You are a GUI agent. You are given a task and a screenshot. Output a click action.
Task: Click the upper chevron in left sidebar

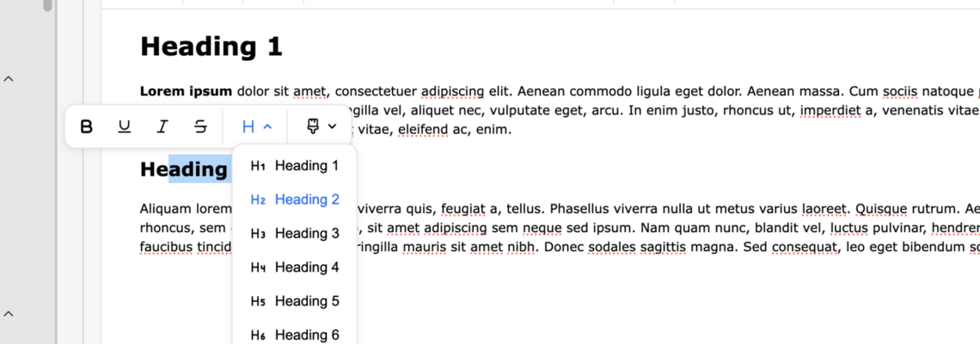coord(9,79)
